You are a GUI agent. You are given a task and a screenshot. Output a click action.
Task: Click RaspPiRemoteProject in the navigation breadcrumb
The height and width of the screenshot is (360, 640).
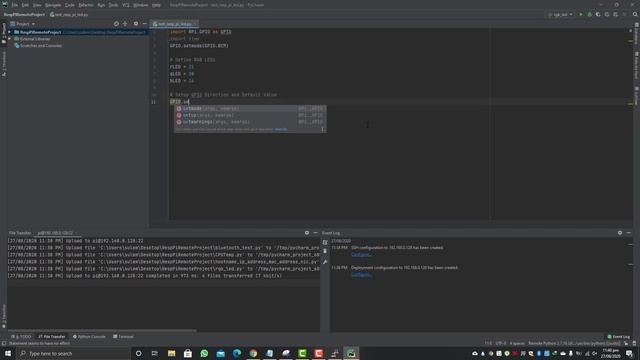24,15
